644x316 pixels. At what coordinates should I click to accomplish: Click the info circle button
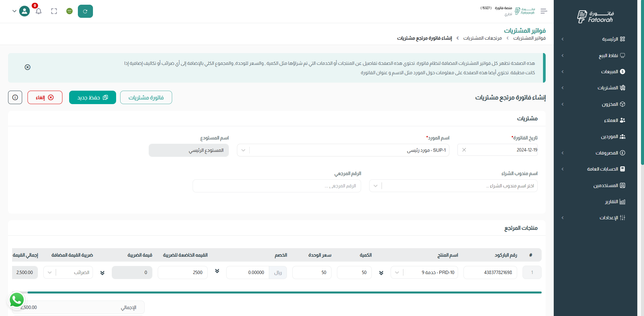15,97
